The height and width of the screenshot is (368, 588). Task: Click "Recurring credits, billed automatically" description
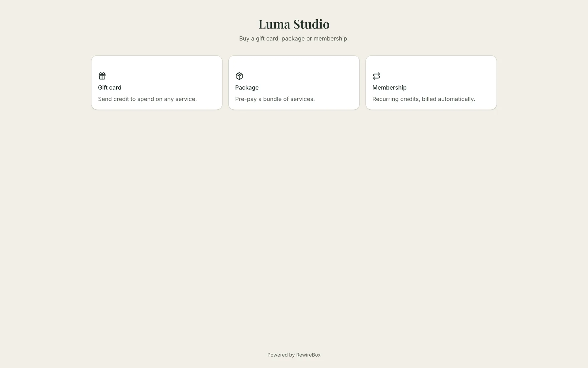click(x=424, y=99)
